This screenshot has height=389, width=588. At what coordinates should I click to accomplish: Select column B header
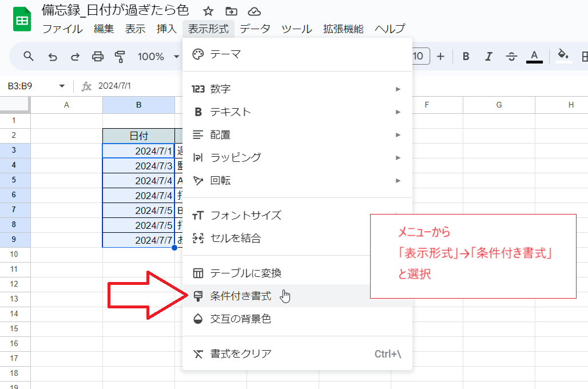click(139, 105)
